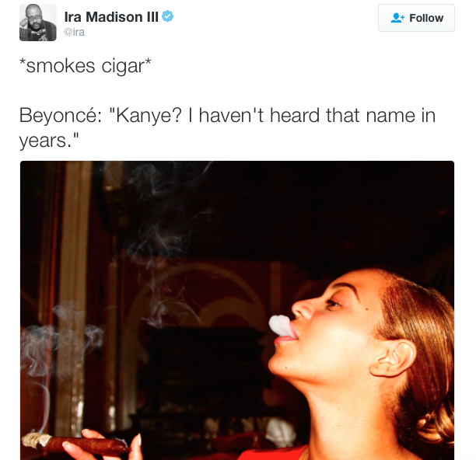Click the add-person icon on the Follow button
Viewport: 476px width, 460px height.
(x=397, y=18)
